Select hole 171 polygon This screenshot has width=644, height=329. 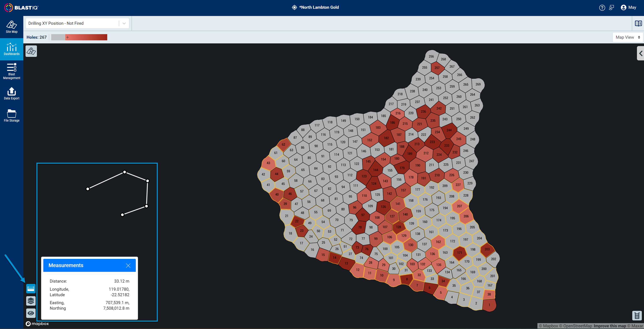(x=459, y=253)
